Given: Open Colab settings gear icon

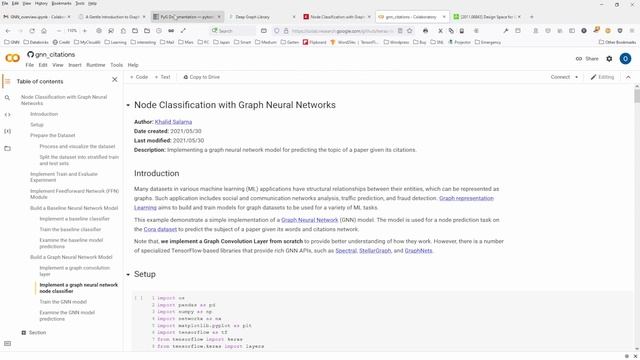Looking at the screenshot, I should pos(609,59).
